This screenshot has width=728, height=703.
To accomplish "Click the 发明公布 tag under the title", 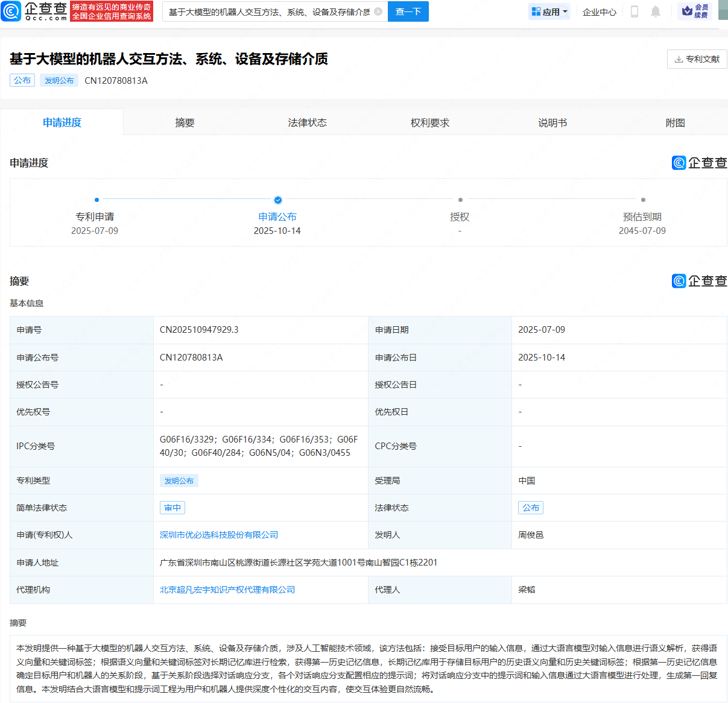I will (x=59, y=80).
